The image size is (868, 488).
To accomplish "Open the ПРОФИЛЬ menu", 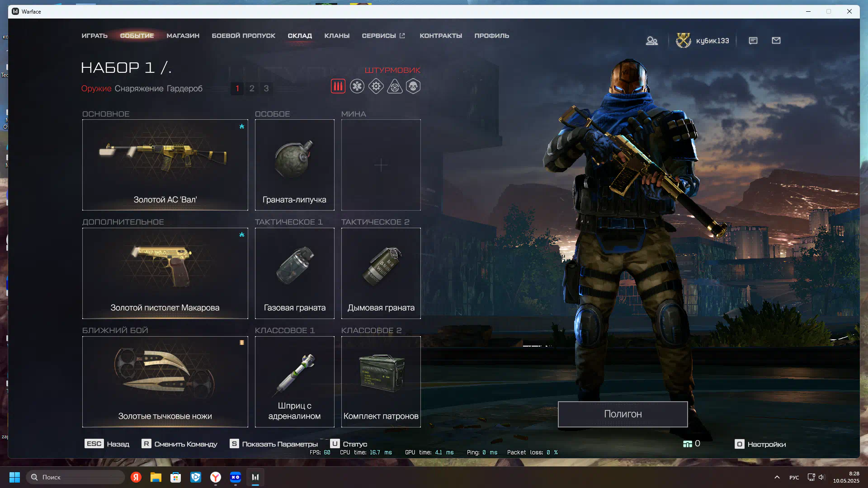I will [492, 36].
